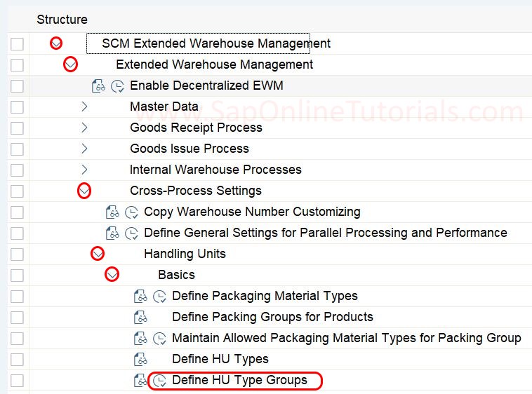This screenshot has height=394, width=532.
Task: Collapse the Extended Warehouse Management node
Action: [70, 64]
